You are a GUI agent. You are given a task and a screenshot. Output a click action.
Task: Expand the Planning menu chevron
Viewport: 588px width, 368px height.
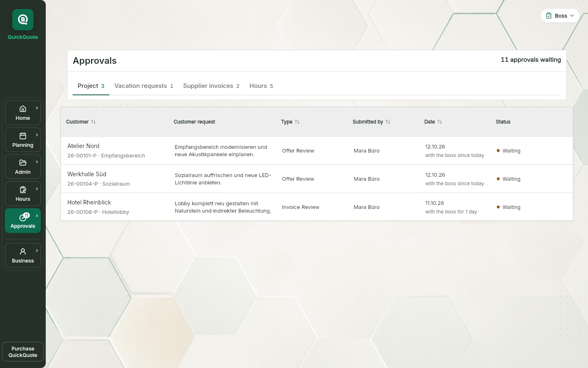coord(37,135)
